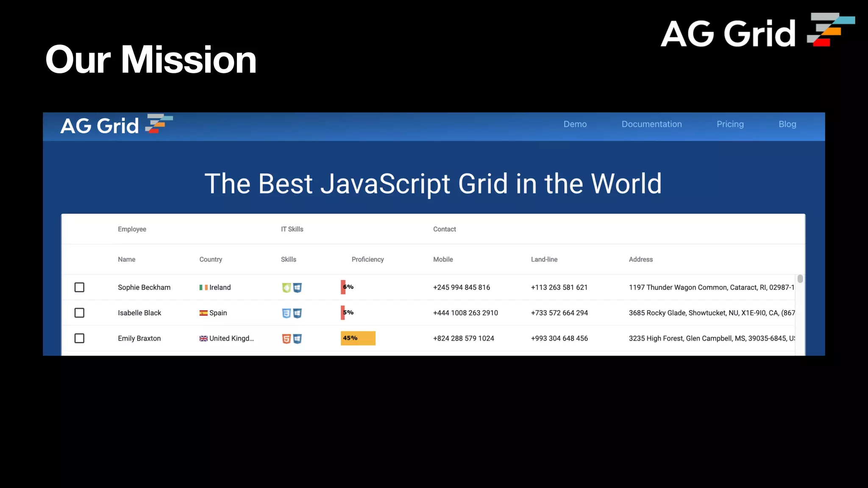Click mobile number +824 288 579 1024
Viewport: 868px width, 488px height.
(463, 338)
